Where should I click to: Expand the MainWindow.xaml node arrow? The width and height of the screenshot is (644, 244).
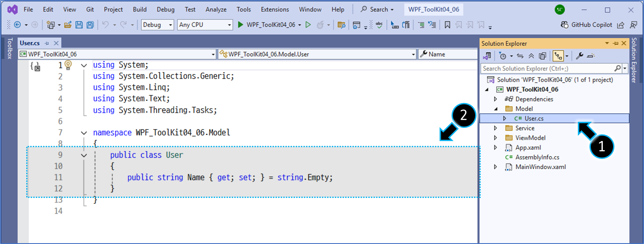(x=495, y=167)
